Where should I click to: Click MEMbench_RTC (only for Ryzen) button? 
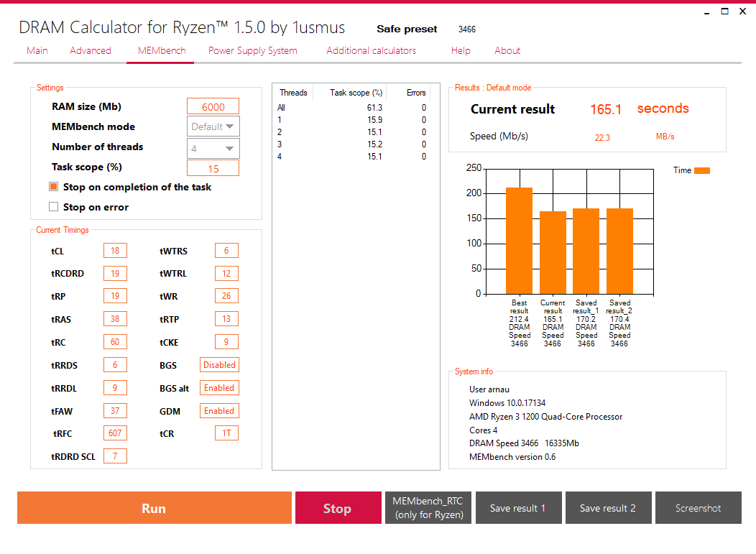pos(428,508)
